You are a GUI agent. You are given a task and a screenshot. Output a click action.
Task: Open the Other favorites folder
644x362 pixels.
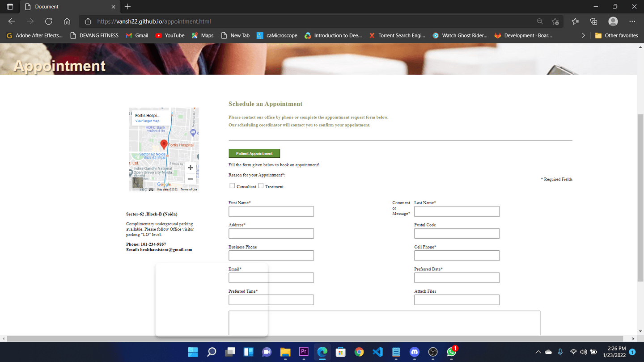(x=616, y=35)
